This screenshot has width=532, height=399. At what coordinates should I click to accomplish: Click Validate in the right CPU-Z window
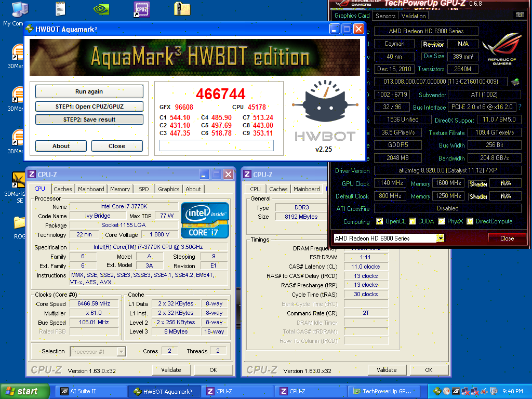coord(387,370)
